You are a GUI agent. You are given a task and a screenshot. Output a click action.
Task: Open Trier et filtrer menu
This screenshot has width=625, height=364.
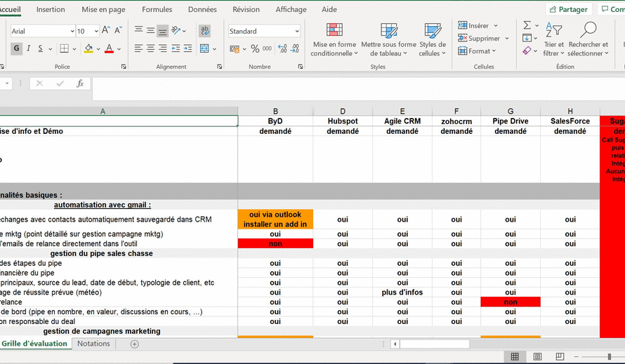pos(553,40)
